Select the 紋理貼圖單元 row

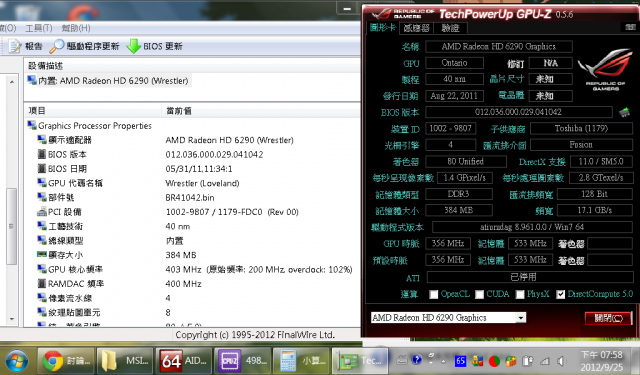pyautogui.click(x=192, y=313)
